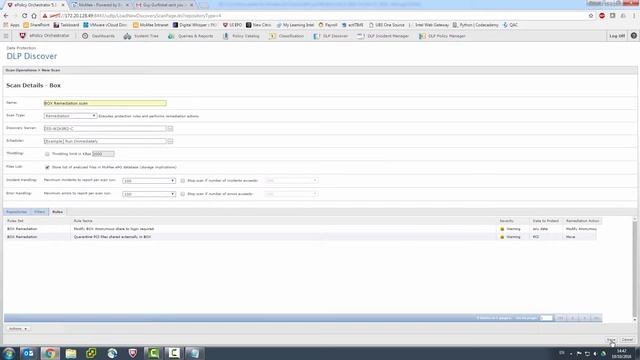640x360 pixels.
Task: Switch to the McAfee Powered browser tab
Action: click(100, 5)
